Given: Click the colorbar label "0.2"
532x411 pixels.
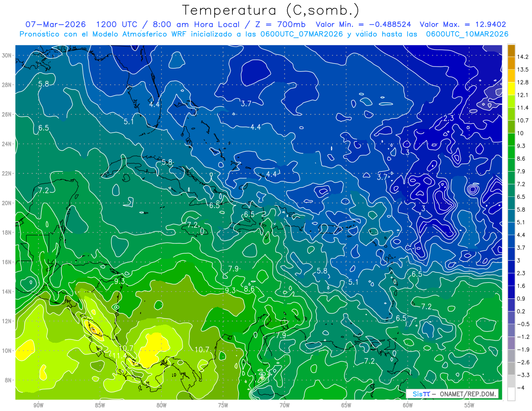Looking at the screenshot, I should point(522,311).
